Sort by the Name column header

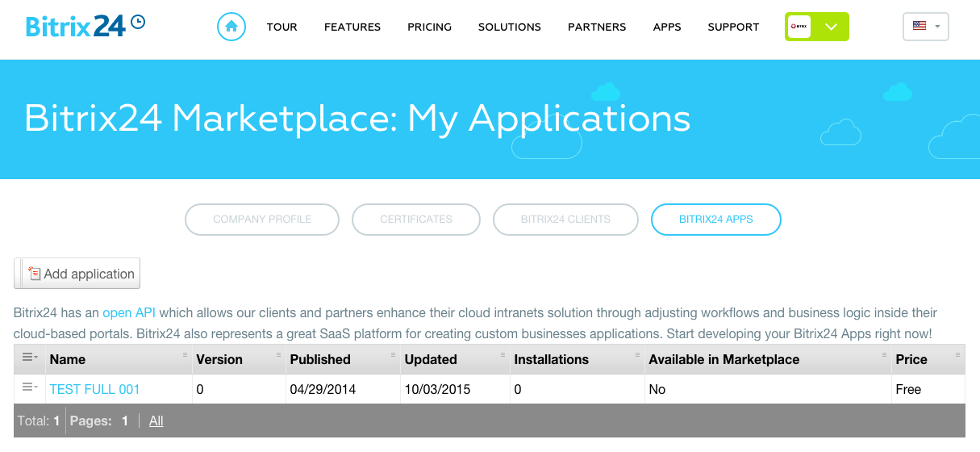118,359
